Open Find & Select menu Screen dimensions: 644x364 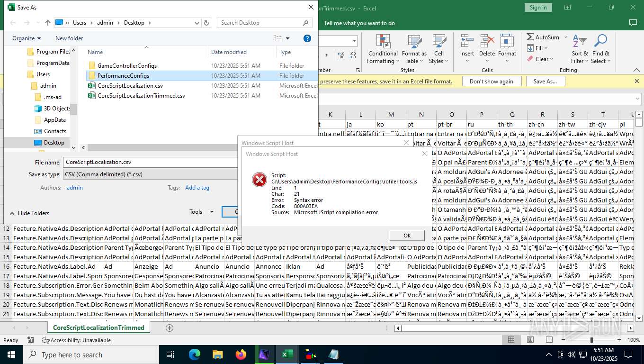600,49
